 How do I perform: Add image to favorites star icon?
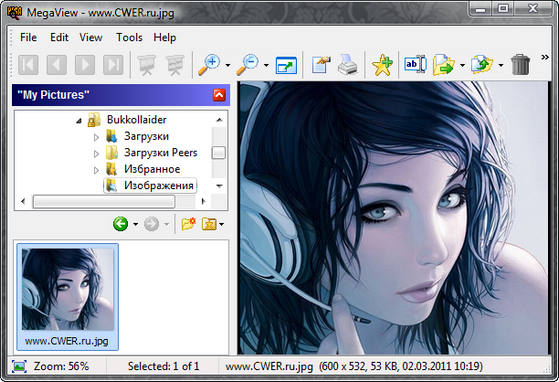(382, 65)
